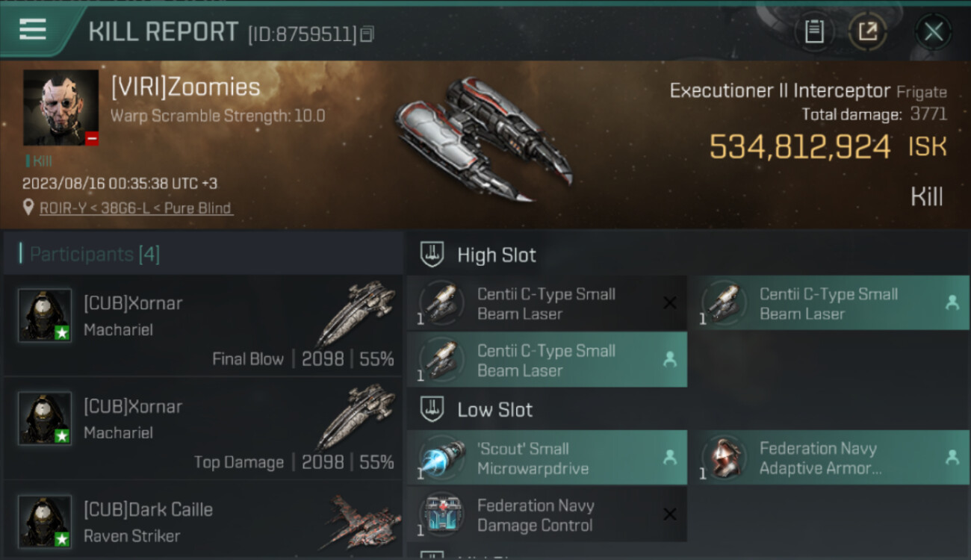Image resolution: width=971 pixels, height=560 pixels.
Task: Select Federation Navy Adaptive Armor module
Action: pyautogui.click(x=829, y=458)
